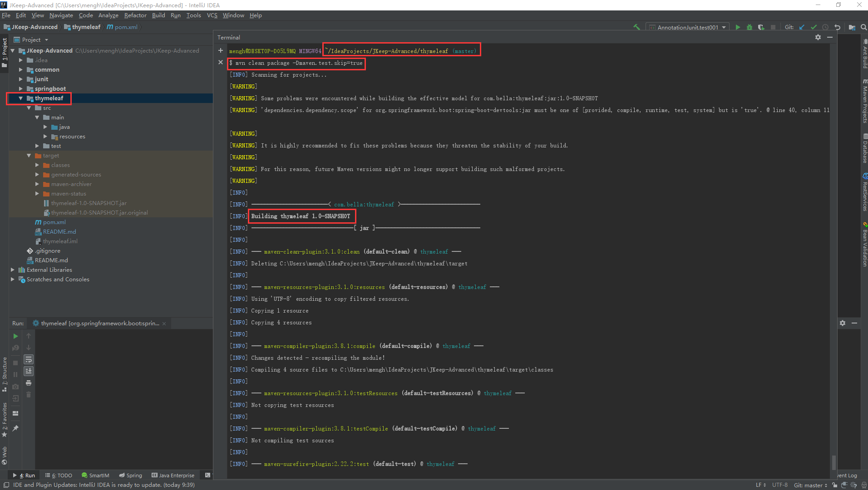Open Git Show History clock icon
Image resolution: width=868 pixels, height=490 pixels.
(825, 27)
